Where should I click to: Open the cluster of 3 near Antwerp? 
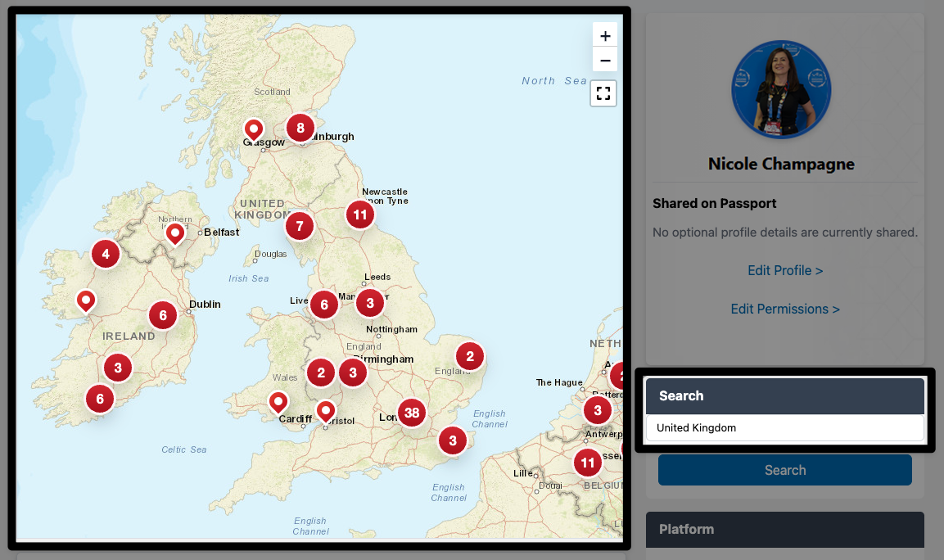tap(597, 410)
